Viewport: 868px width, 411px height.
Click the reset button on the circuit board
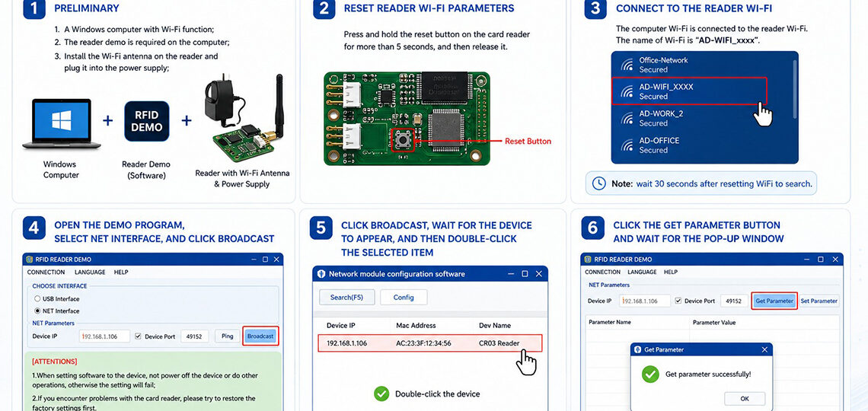(403, 140)
